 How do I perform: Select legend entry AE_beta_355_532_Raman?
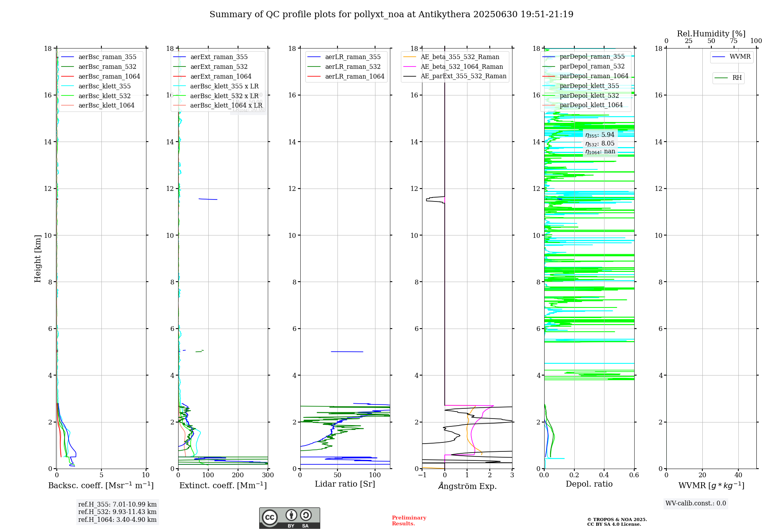(451, 57)
